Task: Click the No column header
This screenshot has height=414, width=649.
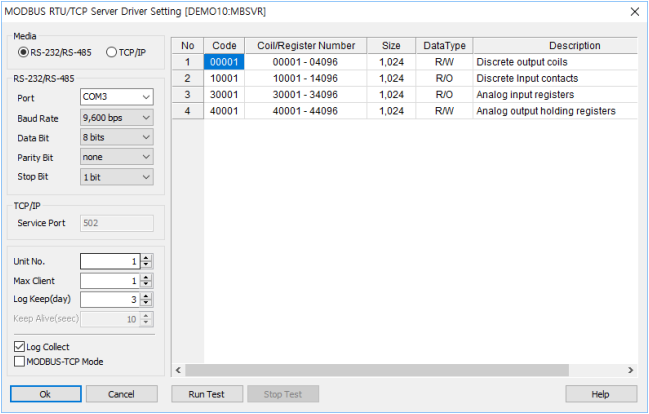Action: (187, 46)
